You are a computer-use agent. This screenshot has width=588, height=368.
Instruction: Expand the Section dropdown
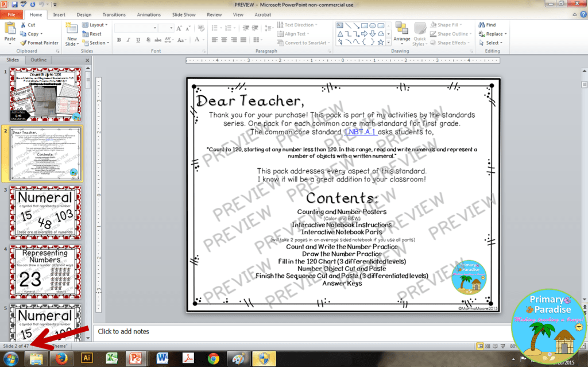pyautogui.click(x=96, y=42)
